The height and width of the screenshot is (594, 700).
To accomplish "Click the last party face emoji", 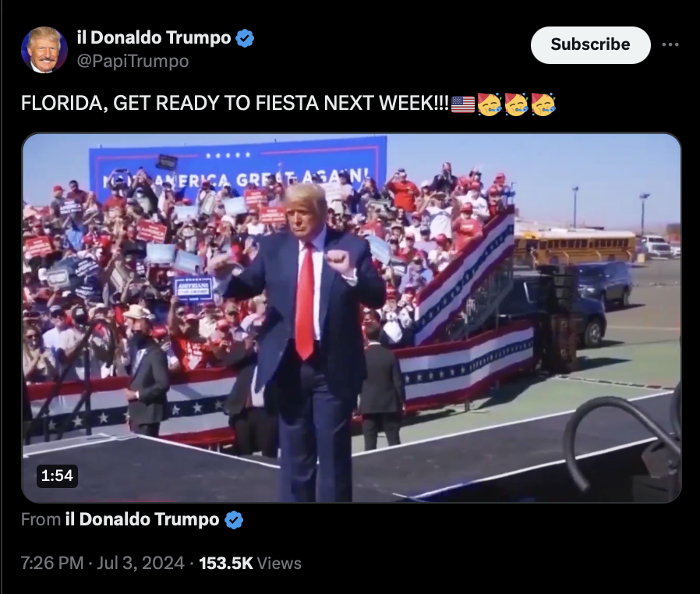I will pyautogui.click(x=543, y=104).
